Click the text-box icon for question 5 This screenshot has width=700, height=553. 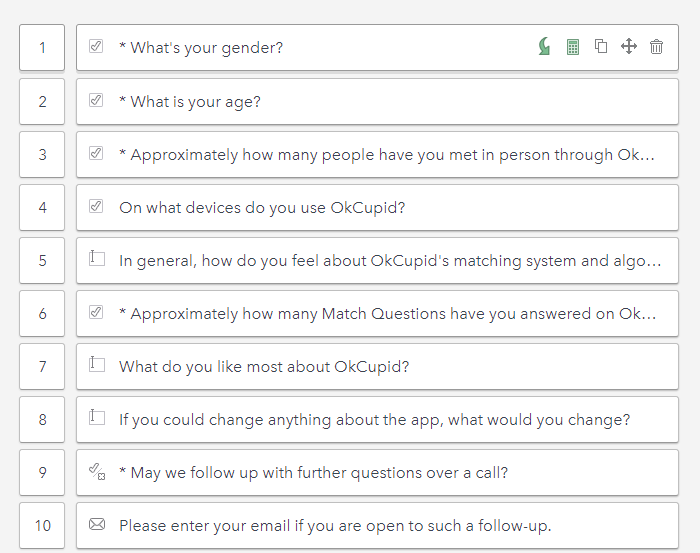(x=97, y=258)
